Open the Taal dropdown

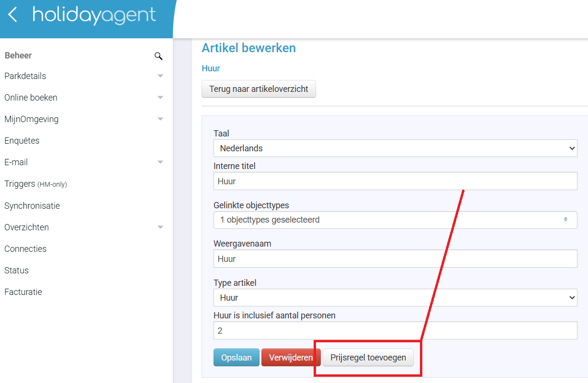coord(395,148)
